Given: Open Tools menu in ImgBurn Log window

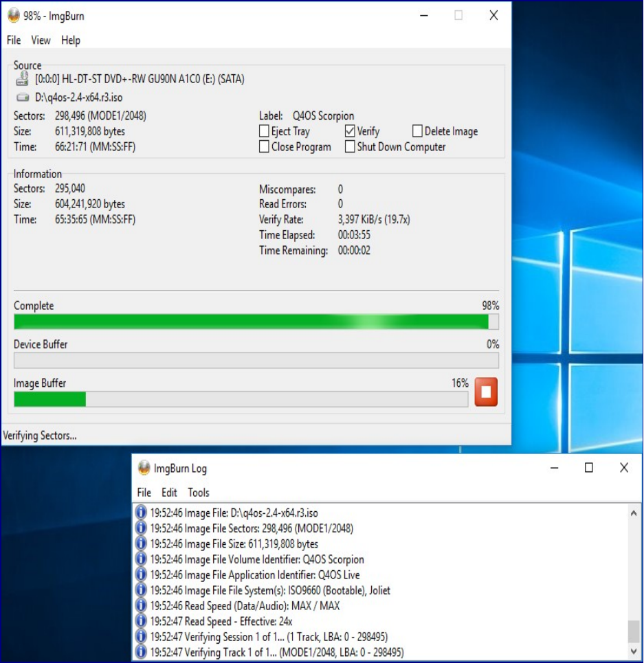Looking at the screenshot, I should pos(199,493).
